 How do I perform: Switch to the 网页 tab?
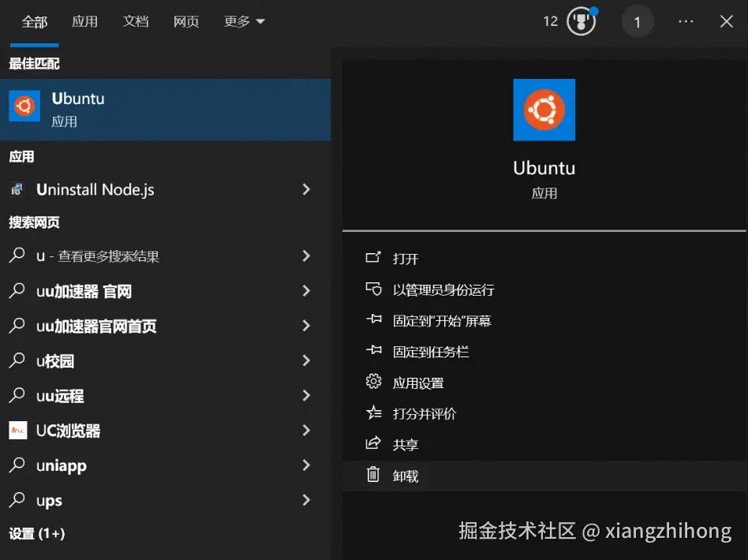click(186, 21)
